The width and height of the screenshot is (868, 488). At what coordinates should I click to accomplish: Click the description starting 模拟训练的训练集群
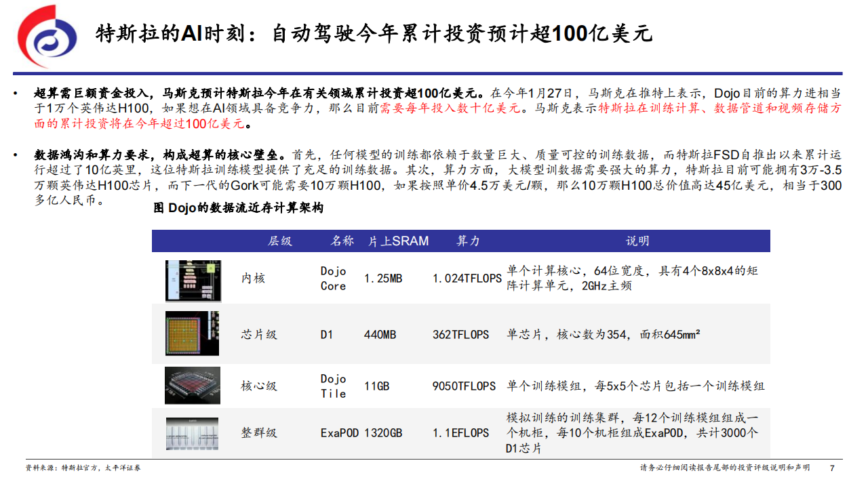pos(633,432)
